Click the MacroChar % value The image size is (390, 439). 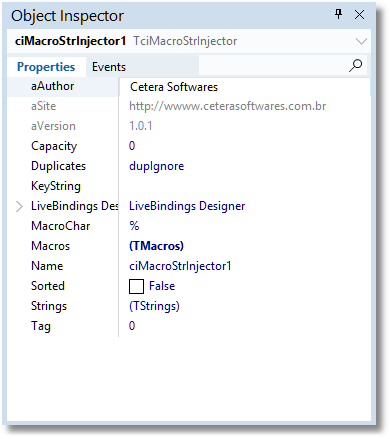point(134,226)
